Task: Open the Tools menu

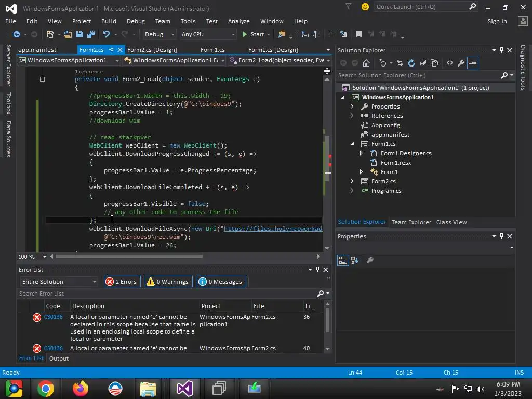Action: (188, 21)
